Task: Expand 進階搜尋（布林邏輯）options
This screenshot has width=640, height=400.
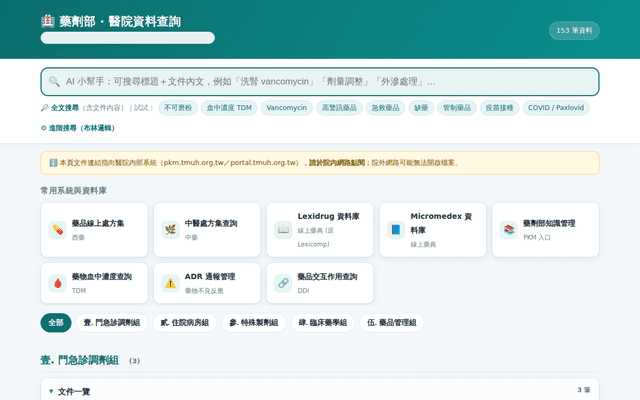Action: [78, 128]
